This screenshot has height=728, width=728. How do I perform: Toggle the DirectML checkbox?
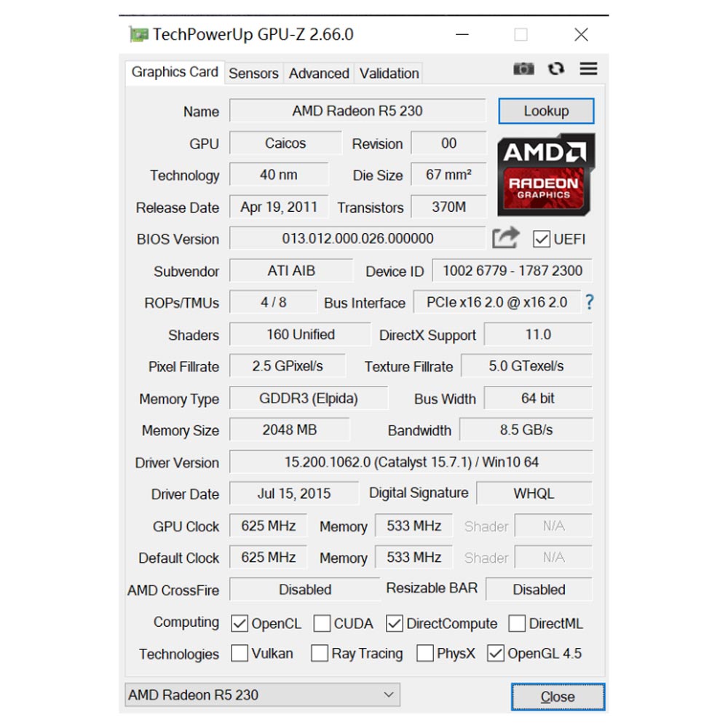point(517,623)
